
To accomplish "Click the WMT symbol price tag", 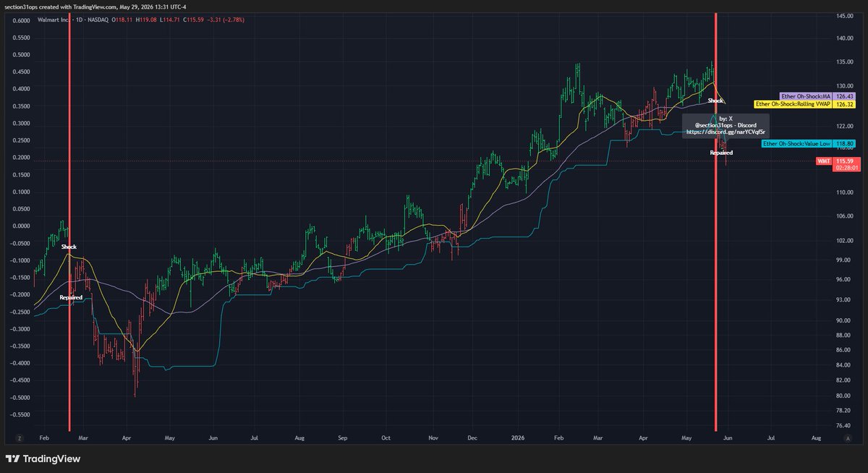I will click(x=823, y=161).
